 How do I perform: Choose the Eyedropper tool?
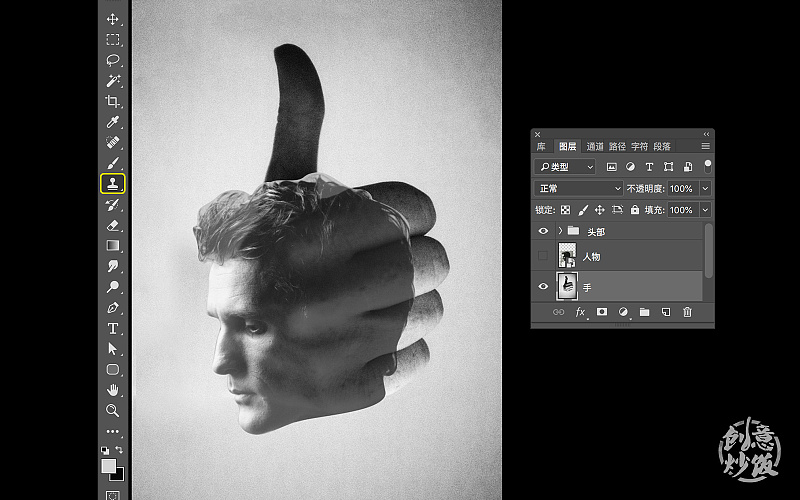(x=113, y=122)
